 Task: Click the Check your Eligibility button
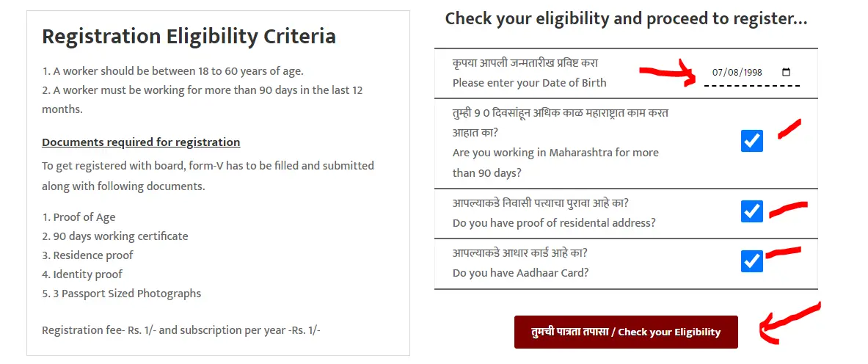pyautogui.click(x=626, y=332)
